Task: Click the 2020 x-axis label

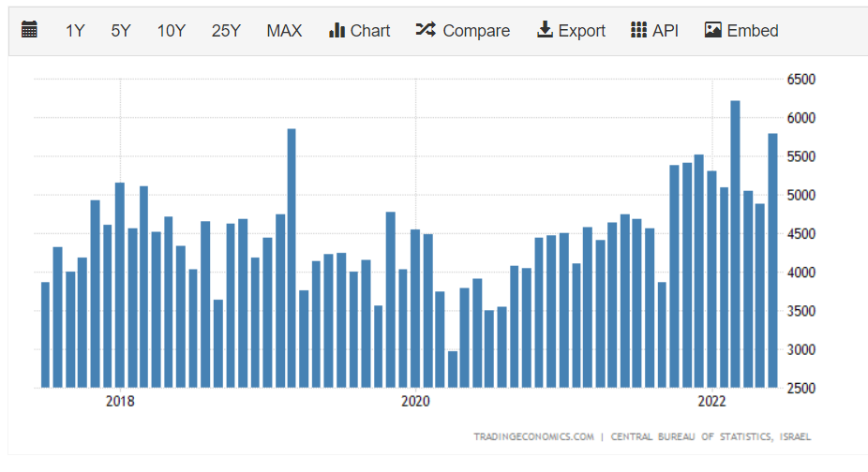Action: pos(415,402)
